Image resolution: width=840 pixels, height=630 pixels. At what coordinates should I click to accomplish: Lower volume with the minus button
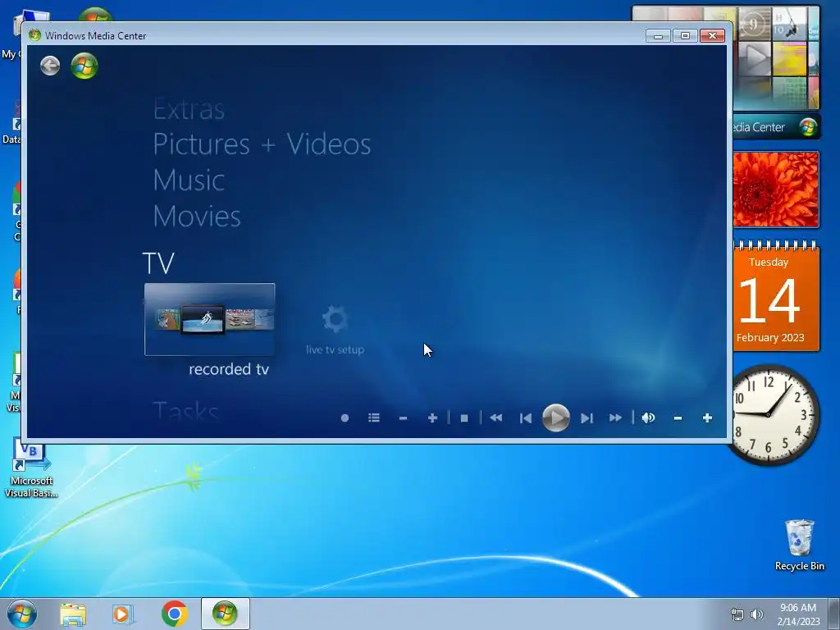pyautogui.click(x=678, y=418)
